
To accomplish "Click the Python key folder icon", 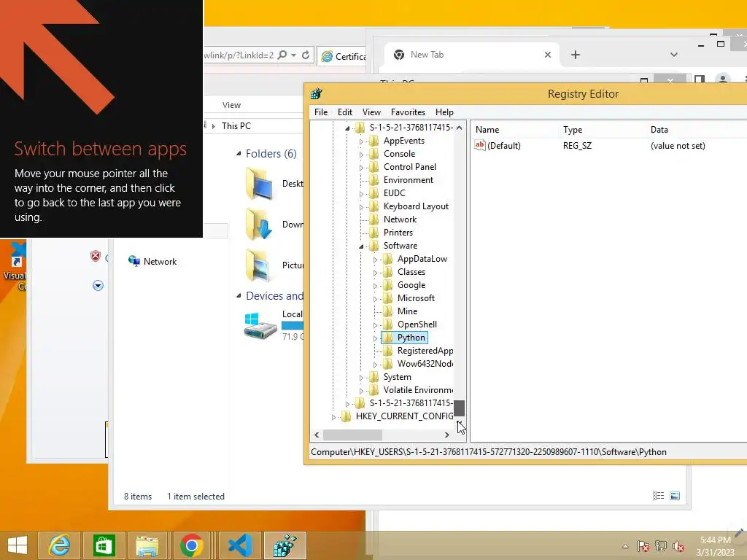I will click(x=388, y=338).
